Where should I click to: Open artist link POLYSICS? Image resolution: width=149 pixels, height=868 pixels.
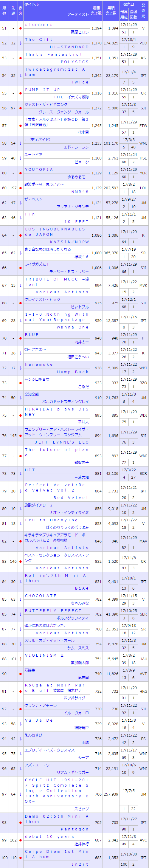74,62
